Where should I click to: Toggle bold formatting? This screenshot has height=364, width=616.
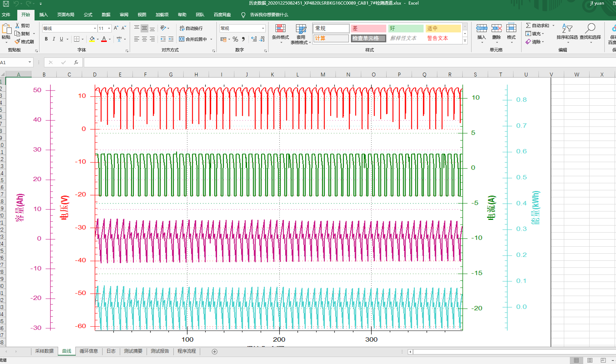(46, 39)
